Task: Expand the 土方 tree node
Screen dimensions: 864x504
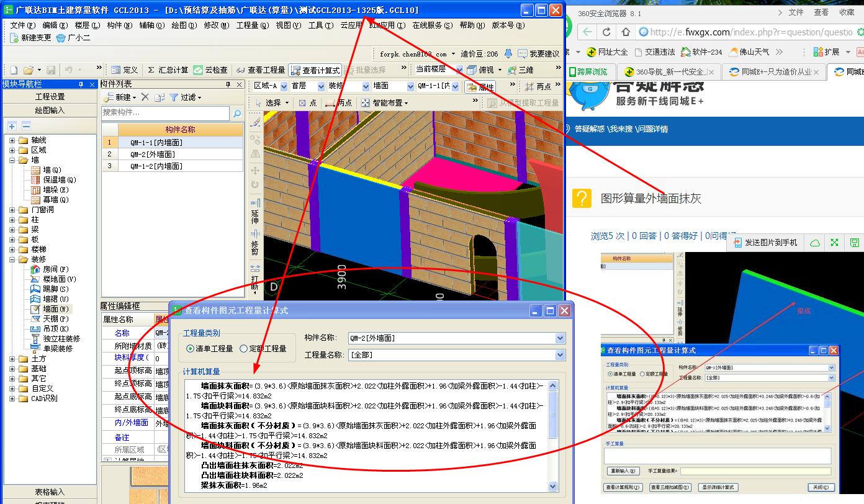Action: point(12,359)
